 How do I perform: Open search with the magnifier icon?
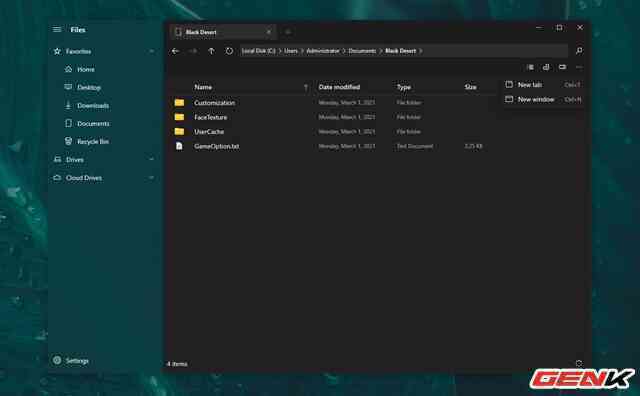579,51
